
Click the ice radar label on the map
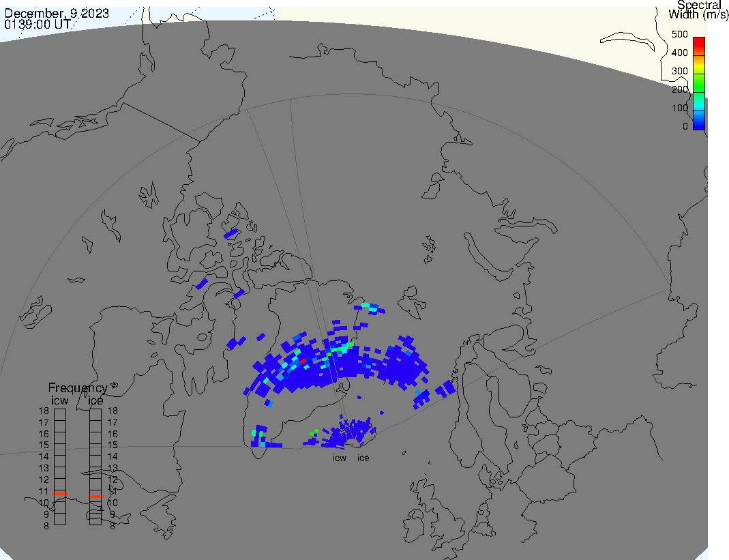(363, 458)
